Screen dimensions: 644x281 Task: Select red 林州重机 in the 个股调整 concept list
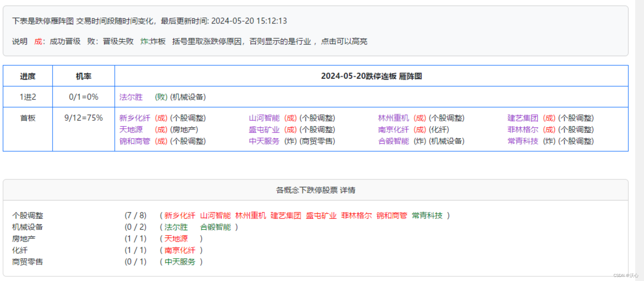(251, 216)
